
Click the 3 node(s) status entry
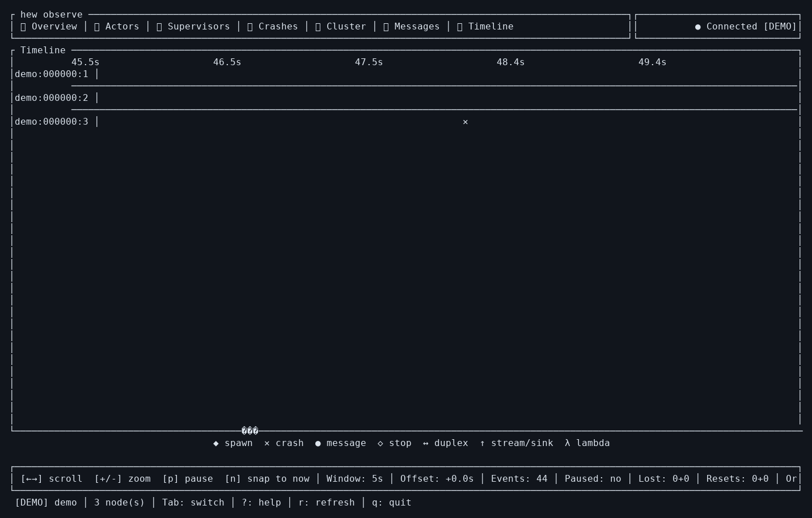coord(120,503)
